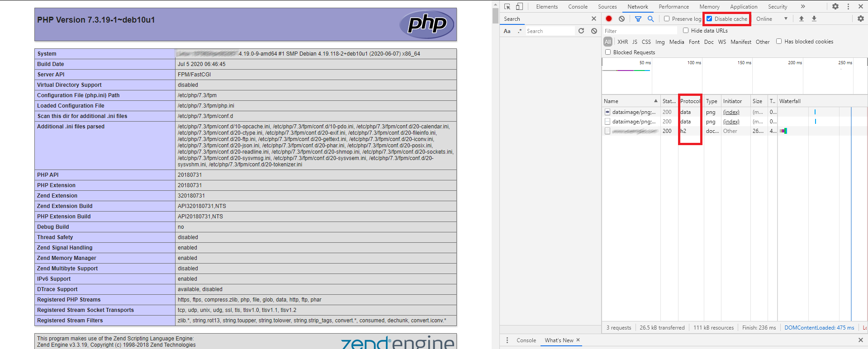
Task: Select the h2 document request row
Action: tap(735, 131)
